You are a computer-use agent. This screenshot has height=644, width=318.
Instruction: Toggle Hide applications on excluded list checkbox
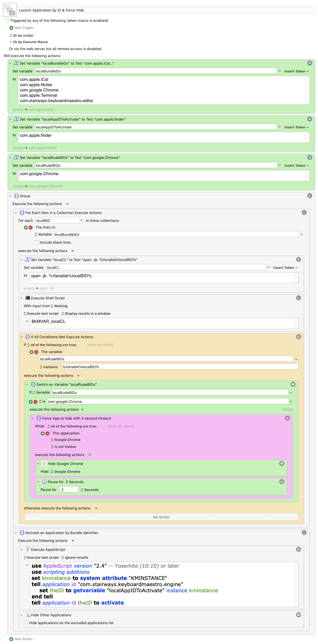pos(26,623)
